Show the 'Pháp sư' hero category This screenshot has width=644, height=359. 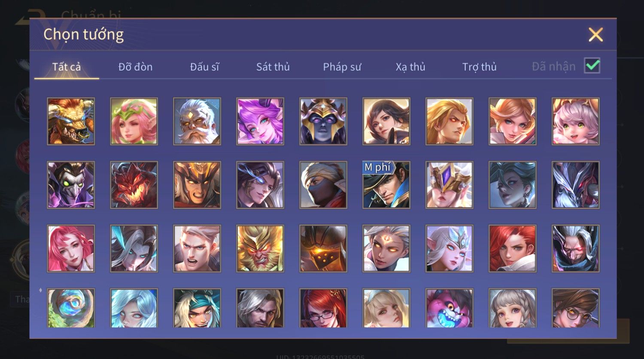click(x=342, y=67)
